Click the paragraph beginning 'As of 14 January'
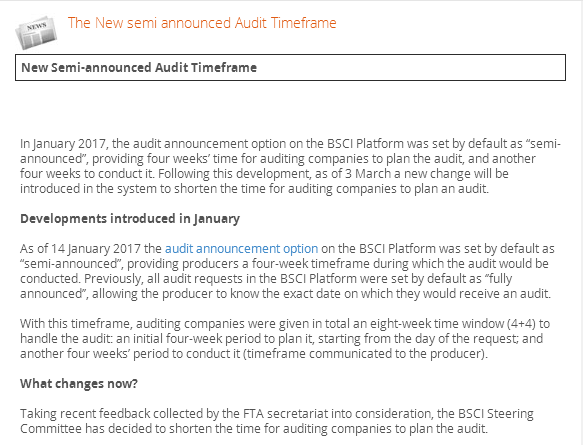 [287, 271]
